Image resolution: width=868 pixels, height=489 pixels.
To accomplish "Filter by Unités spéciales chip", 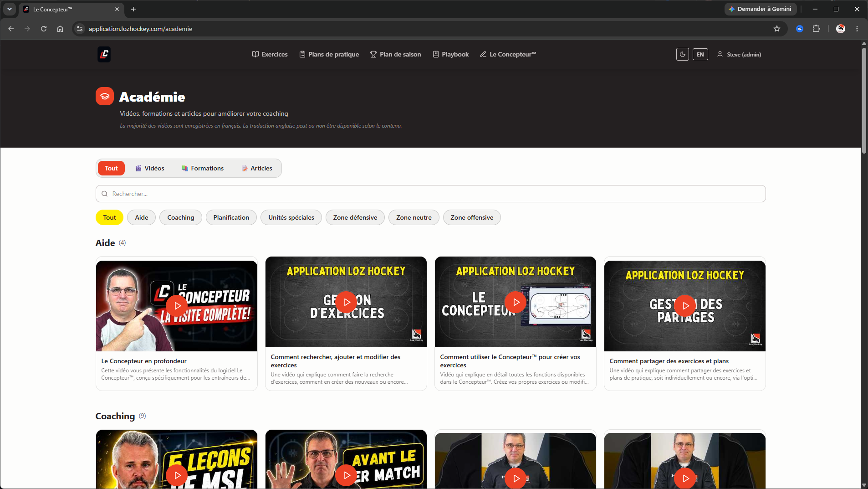I will [x=291, y=217].
